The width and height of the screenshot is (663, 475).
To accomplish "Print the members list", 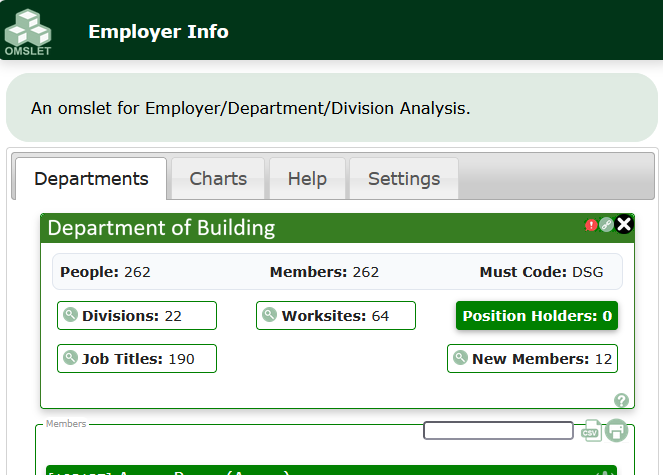I will [x=616, y=431].
